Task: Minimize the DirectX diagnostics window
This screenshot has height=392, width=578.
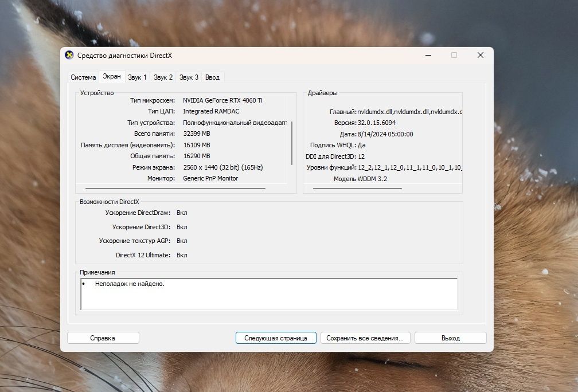Action: tap(428, 55)
